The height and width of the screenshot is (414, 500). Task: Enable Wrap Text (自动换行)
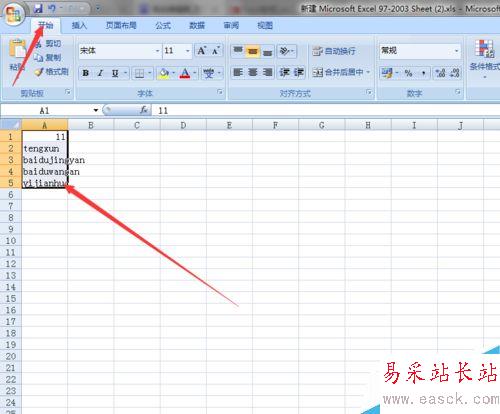pos(334,51)
